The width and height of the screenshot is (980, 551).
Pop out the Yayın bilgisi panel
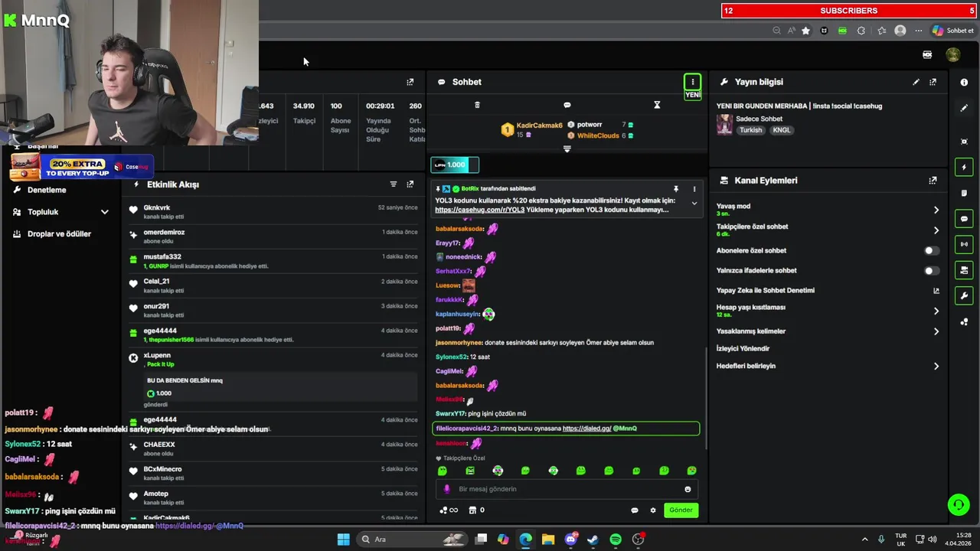coord(933,82)
